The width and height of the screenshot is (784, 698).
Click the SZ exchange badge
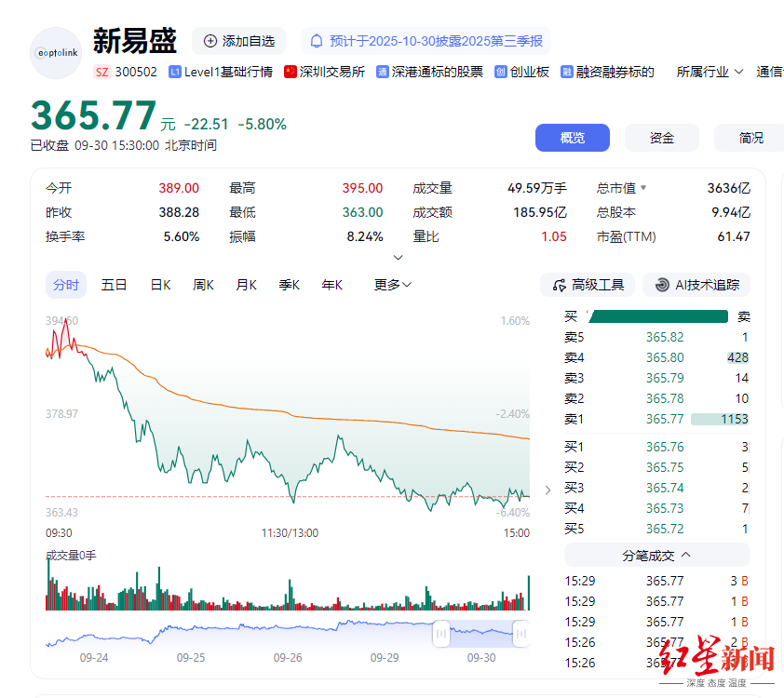[x=101, y=71]
